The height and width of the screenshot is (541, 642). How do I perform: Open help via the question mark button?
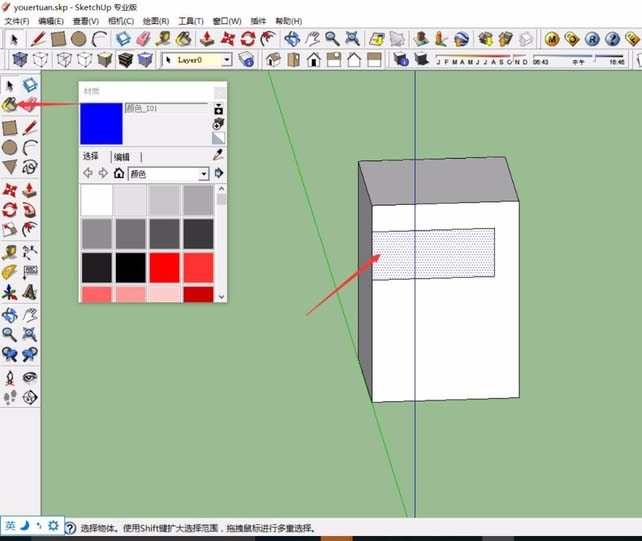(70, 527)
